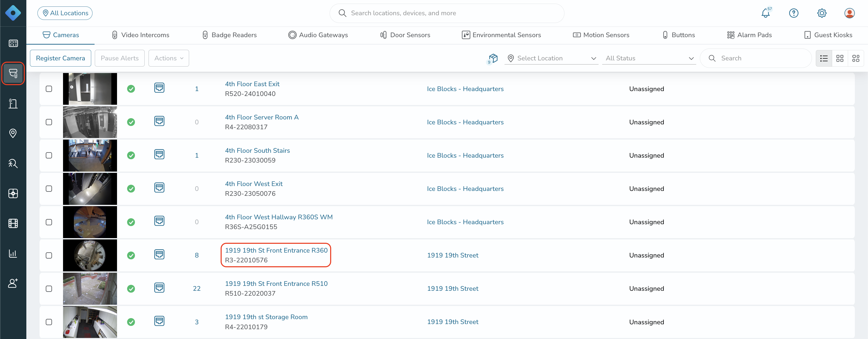Click the global search locations and devices field
The height and width of the screenshot is (339, 868).
point(447,13)
